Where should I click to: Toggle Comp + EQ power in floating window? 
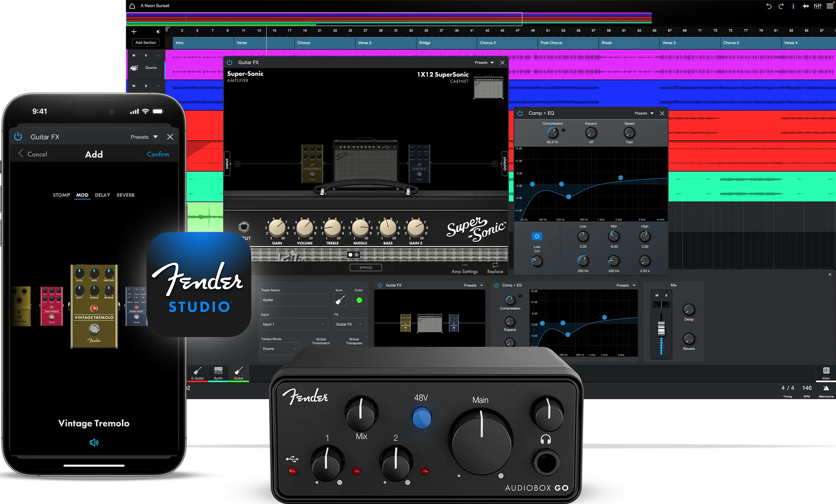(x=520, y=113)
